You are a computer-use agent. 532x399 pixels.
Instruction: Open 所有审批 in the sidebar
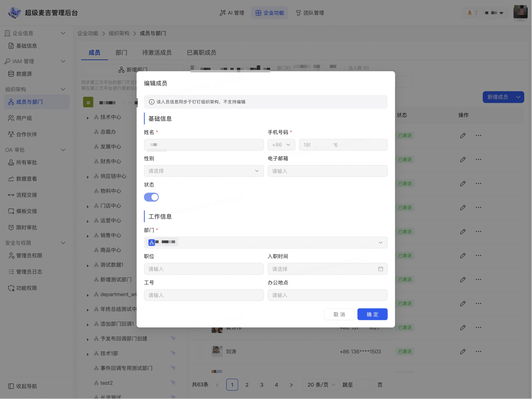tap(37, 162)
